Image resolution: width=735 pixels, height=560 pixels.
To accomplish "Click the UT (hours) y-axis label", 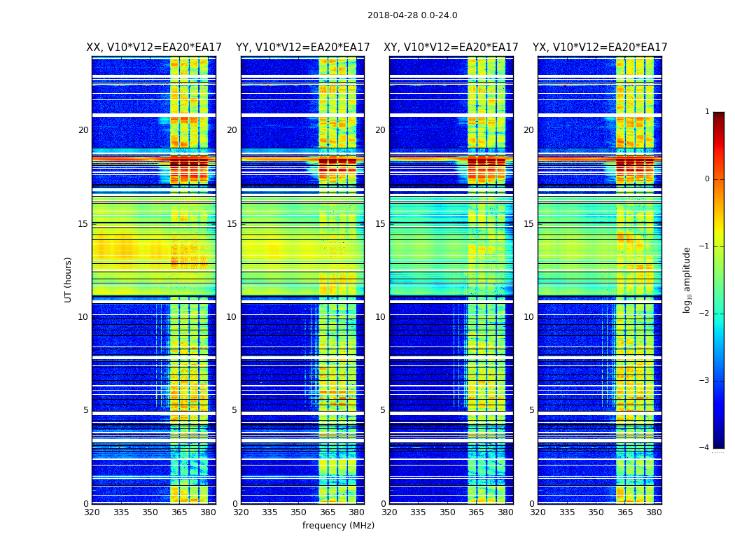I will (x=68, y=279).
